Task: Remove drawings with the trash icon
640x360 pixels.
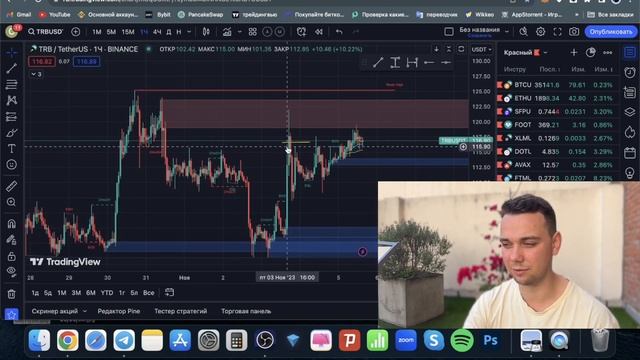Action: pos(11,294)
